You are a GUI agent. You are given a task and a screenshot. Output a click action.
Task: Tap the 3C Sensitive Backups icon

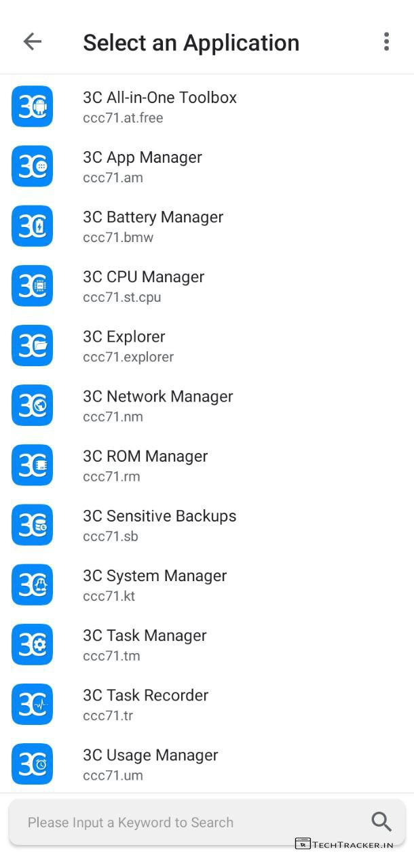(32, 524)
